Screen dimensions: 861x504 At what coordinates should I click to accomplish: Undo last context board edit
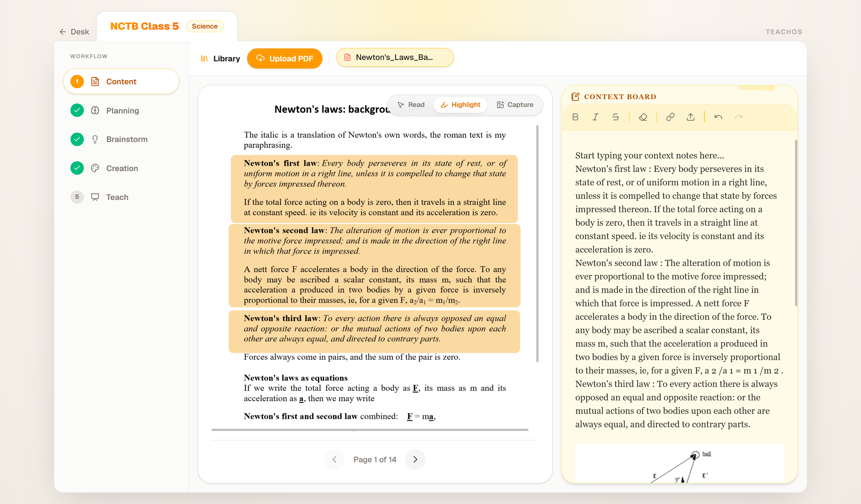click(x=718, y=117)
